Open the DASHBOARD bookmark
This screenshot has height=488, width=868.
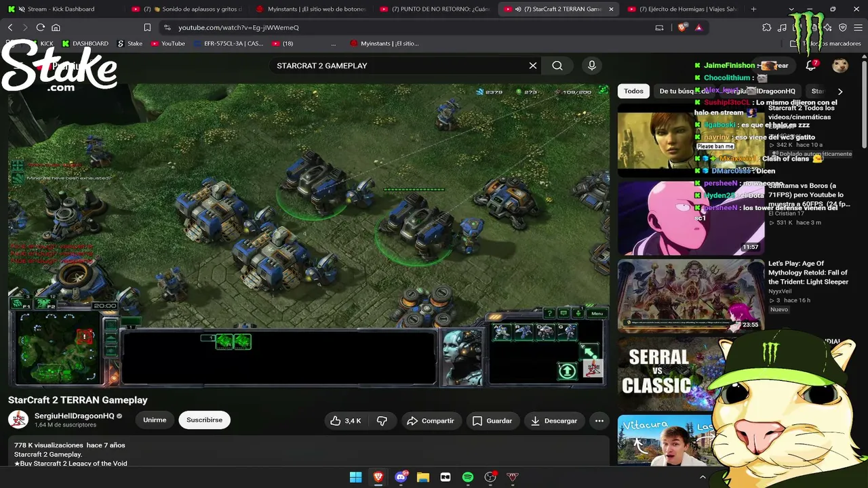pyautogui.click(x=85, y=43)
